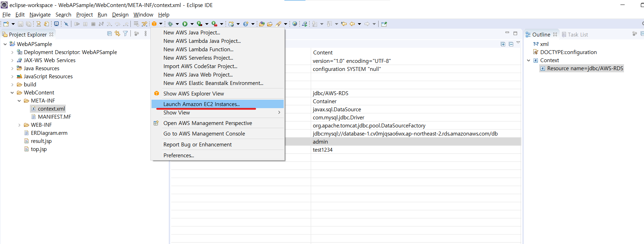Click the Step Into icon

coord(109,24)
